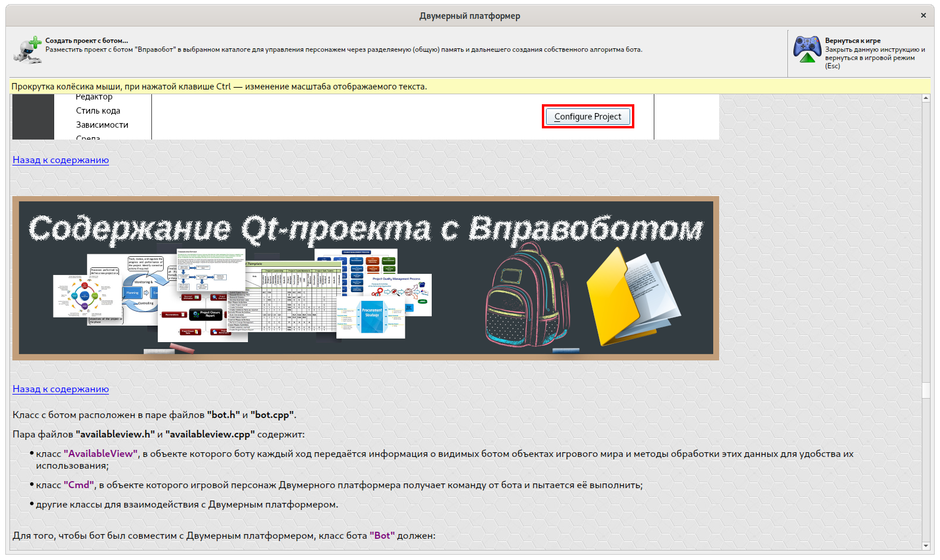Image resolution: width=940 pixels, height=560 pixels.
Task: Click the bold "availableview.cpp" file name
Action: tap(210, 434)
